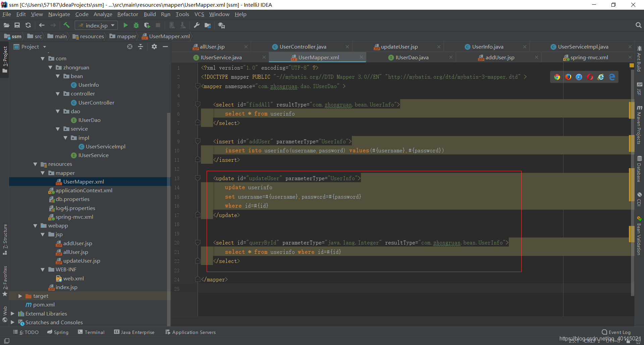Open in Edge browser icon
Image resolution: width=644 pixels, height=345 pixels.
tap(612, 77)
